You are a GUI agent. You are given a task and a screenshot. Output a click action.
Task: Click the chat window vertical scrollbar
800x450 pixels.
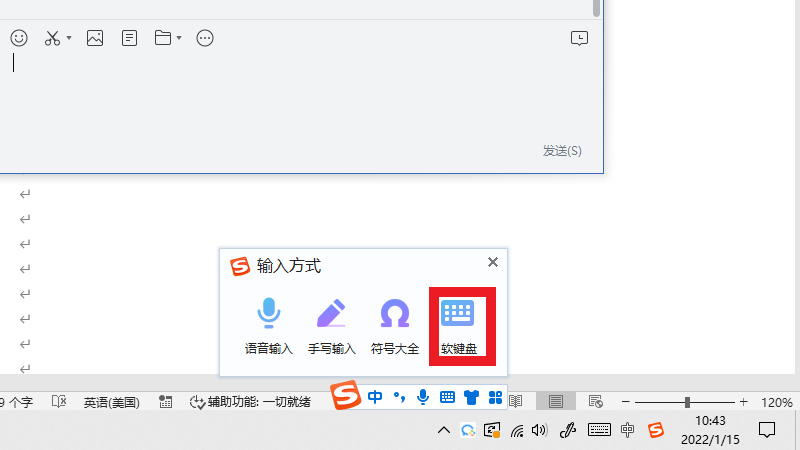pyautogui.click(x=596, y=9)
